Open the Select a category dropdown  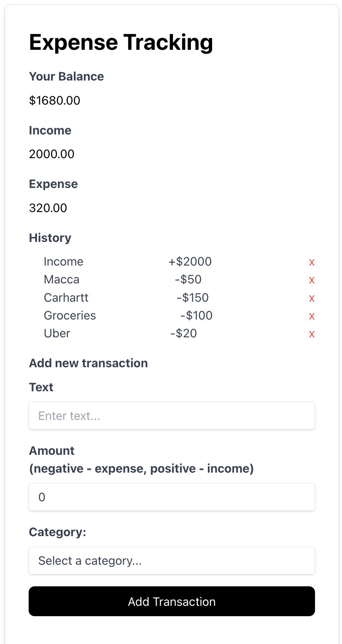coord(172,561)
